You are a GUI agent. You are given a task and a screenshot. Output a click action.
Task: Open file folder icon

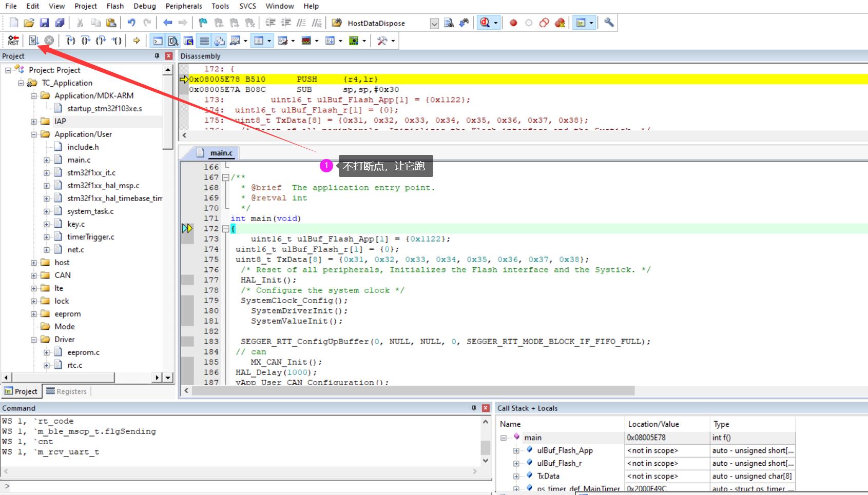pyautogui.click(x=29, y=23)
